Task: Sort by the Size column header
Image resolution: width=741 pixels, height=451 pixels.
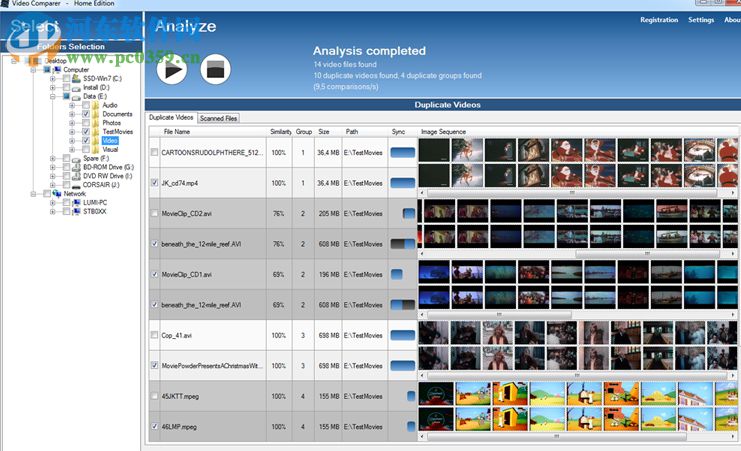Action: pyautogui.click(x=324, y=131)
